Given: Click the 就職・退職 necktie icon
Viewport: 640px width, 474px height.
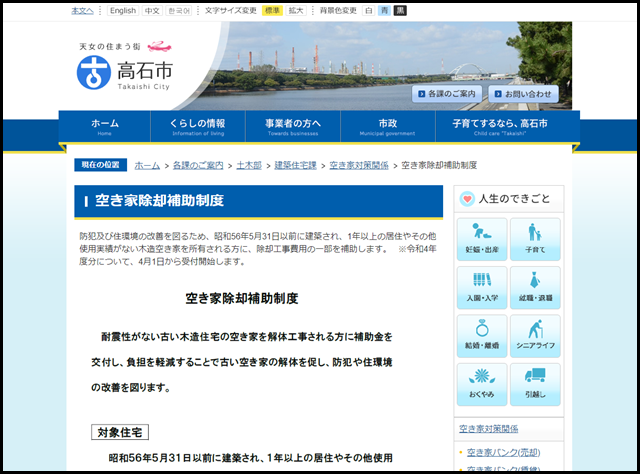Looking at the screenshot, I should (535, 288).
